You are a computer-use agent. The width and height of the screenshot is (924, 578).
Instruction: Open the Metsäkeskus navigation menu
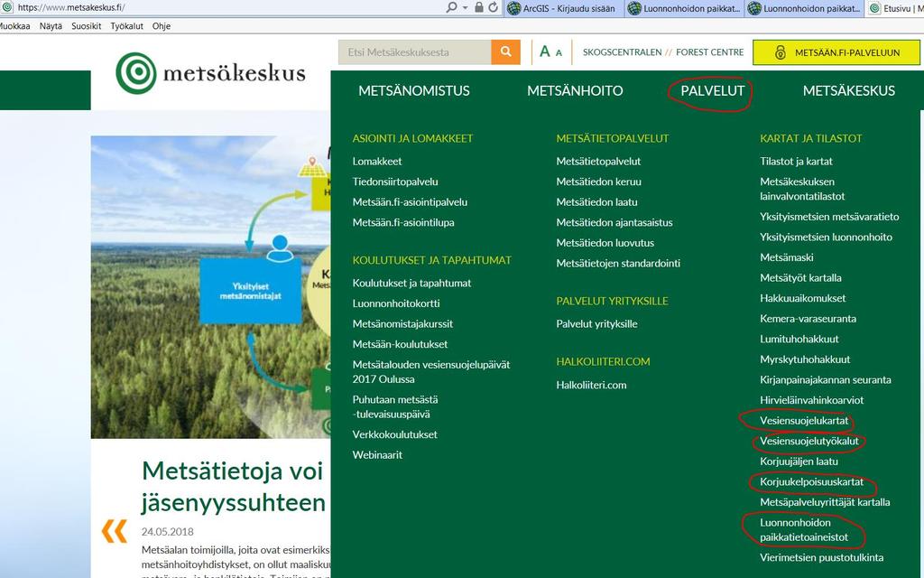coord(848,91)
